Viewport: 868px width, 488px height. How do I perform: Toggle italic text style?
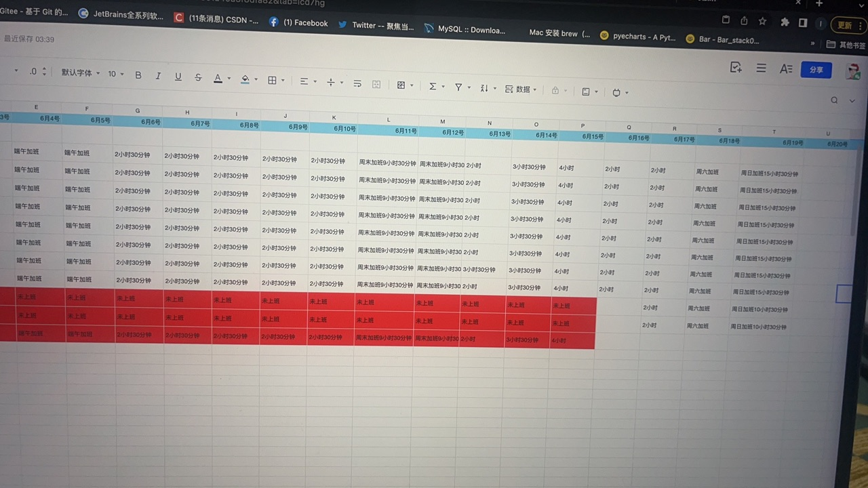tap(158, 76)
